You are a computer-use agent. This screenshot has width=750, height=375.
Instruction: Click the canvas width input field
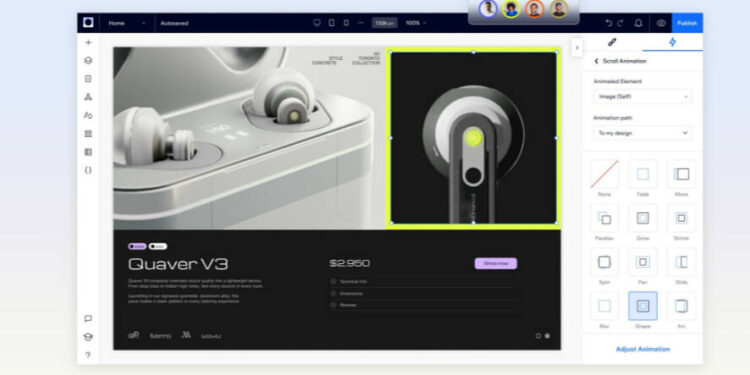tap(385, 22)
